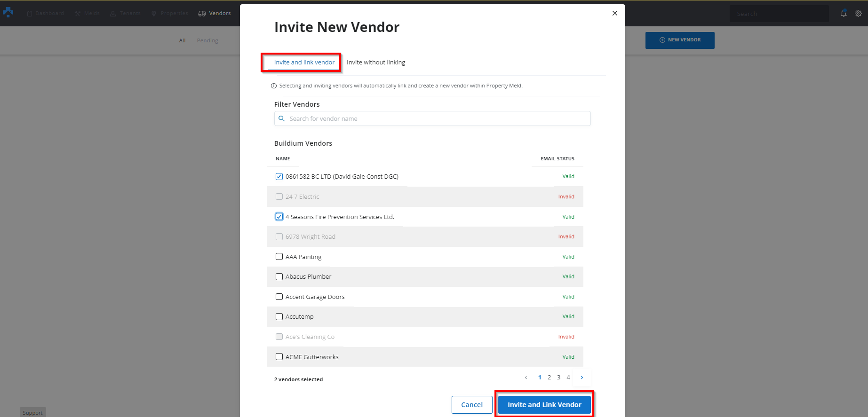Click the disabled 24 7 Electric checkbox
The width and height of the screenshot is (868, 417).
tap(279, 197)
